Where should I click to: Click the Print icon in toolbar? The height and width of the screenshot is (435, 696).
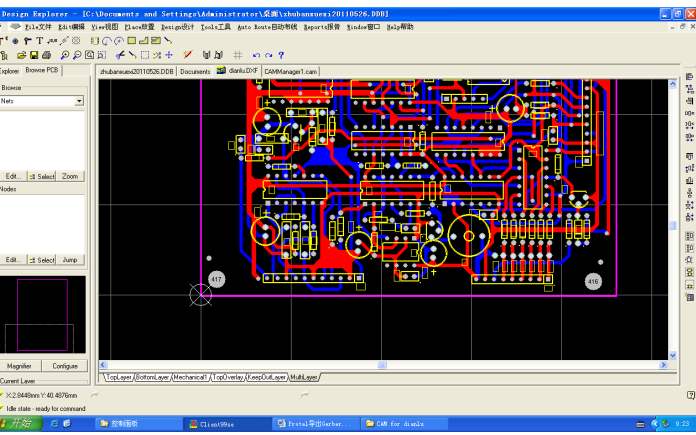(x=47, y=55)
